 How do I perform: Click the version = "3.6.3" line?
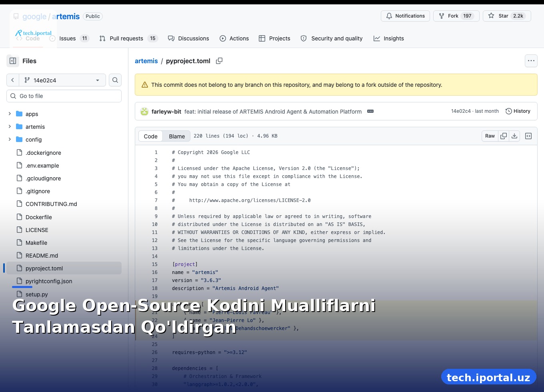[196, 280]
